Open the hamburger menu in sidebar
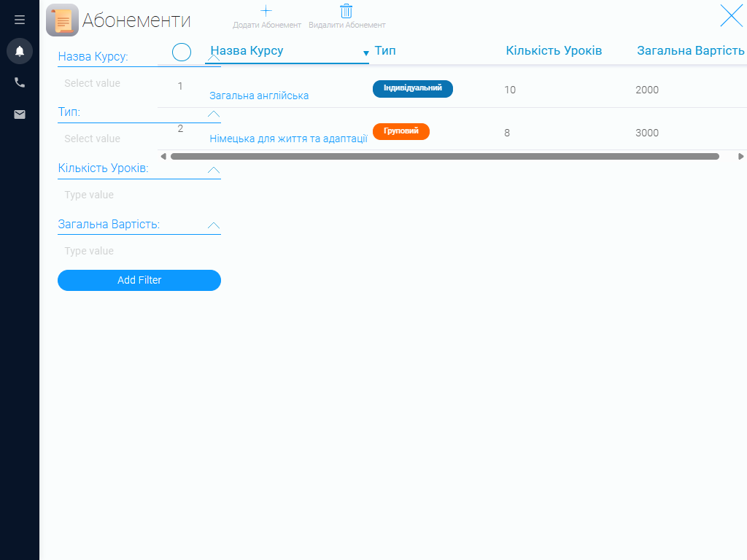This screenshot has height=560, width=747. tap(20, 20)
